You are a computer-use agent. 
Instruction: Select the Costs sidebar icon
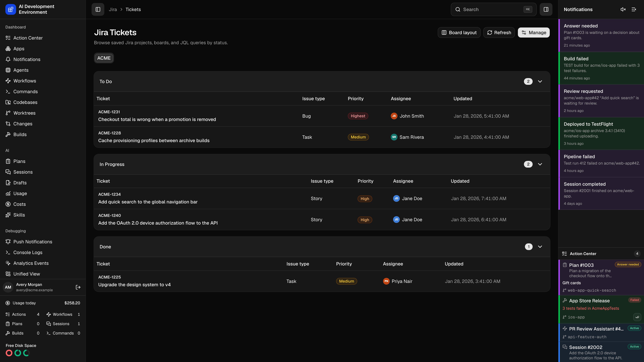click(8, 204)
